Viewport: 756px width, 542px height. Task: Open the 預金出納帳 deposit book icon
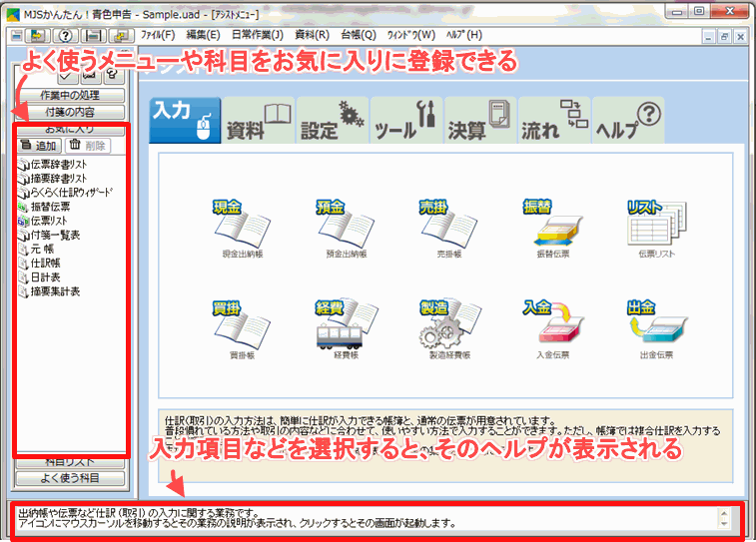pyautogui.click(x=346, y=229)
